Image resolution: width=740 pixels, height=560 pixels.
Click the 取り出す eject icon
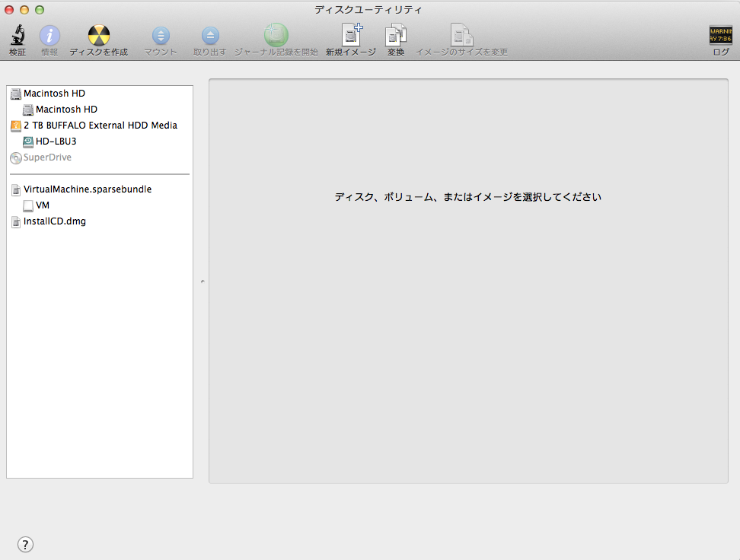(x=210, y=36)
